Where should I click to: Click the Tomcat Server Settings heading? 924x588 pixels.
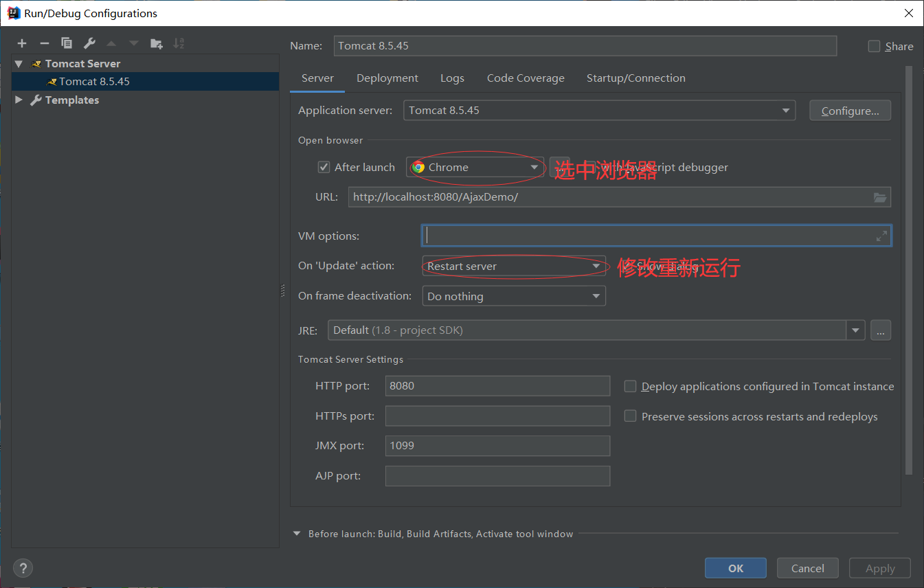(x=351, y=359)
